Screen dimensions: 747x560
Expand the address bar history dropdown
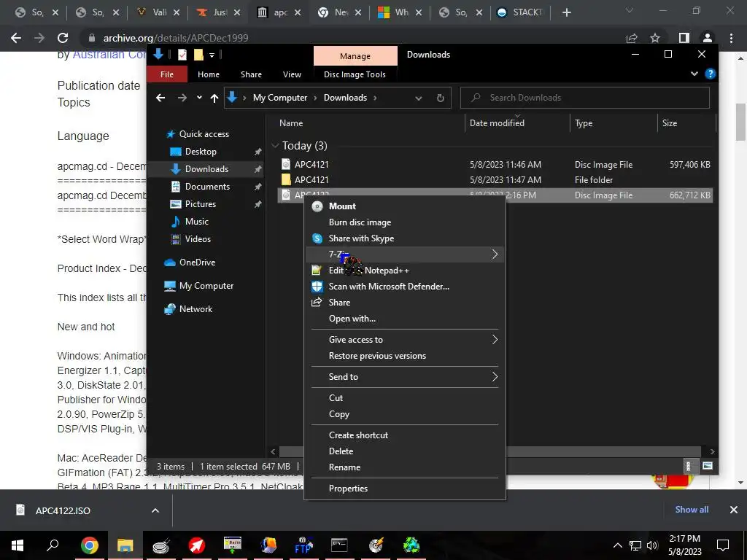[x=418, y=98]
